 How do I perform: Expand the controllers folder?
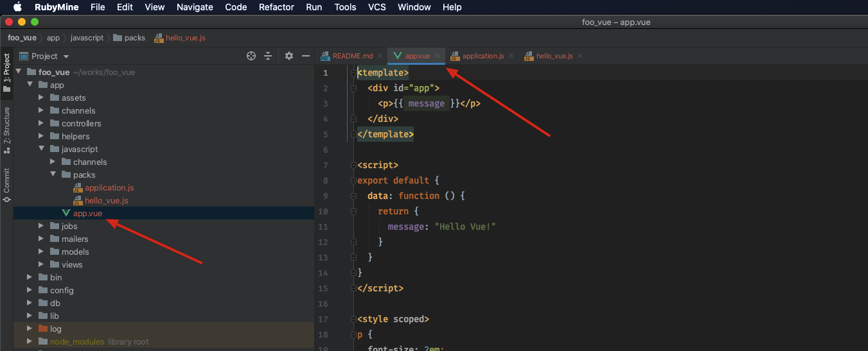[41, 123]
